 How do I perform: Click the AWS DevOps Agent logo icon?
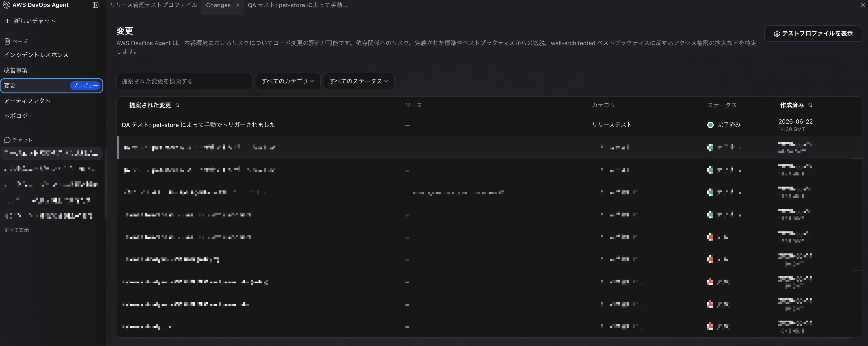[6, 5]
